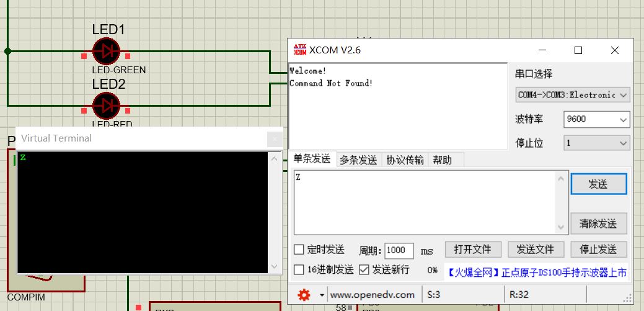Click the Virtual Terminal title bar
Screen dimensions: 644x311
142,138
